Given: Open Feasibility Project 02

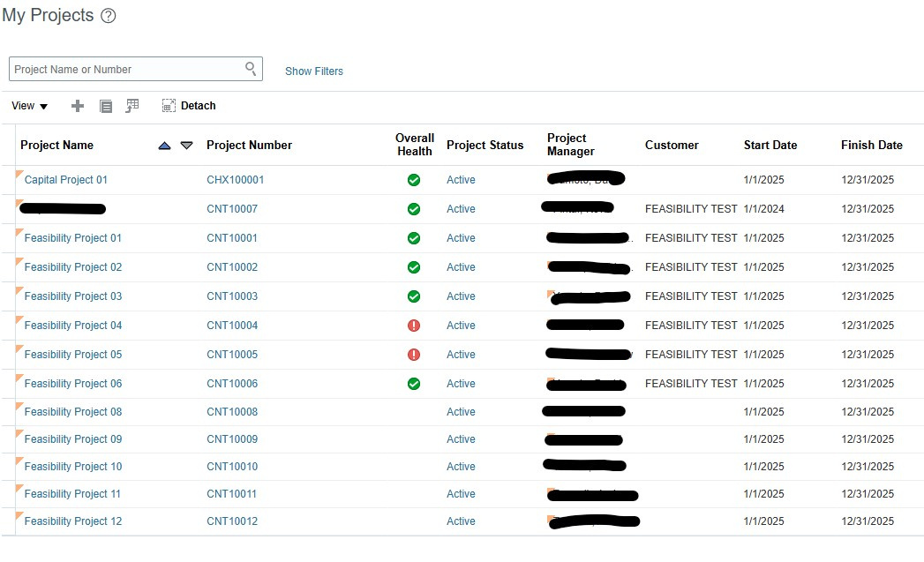Looking at the screenshot, I should coord(73,266).
